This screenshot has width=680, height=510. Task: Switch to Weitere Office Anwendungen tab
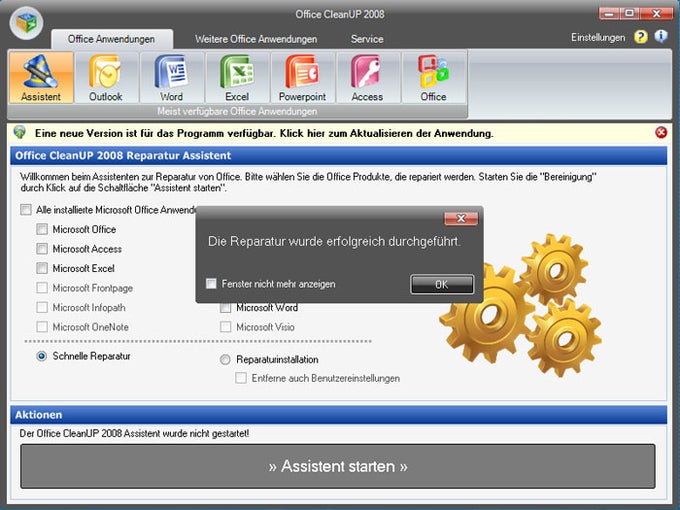(256, 39)
